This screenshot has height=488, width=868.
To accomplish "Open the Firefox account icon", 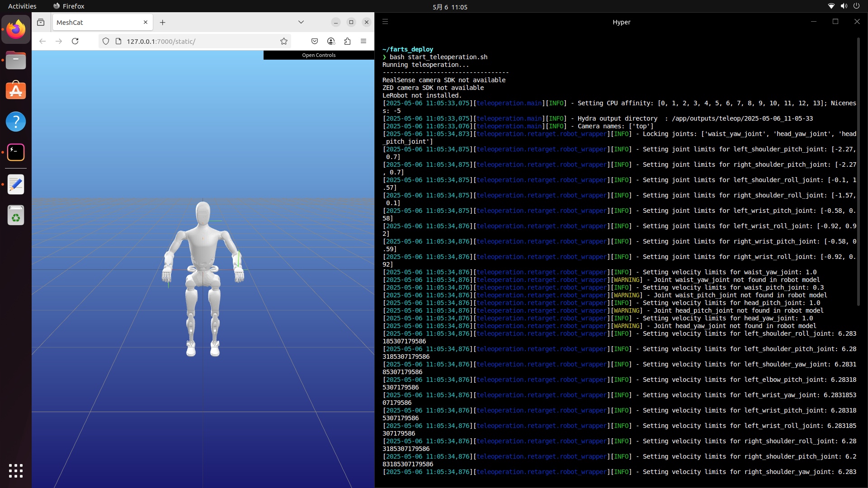I will (x=331, y=41).
